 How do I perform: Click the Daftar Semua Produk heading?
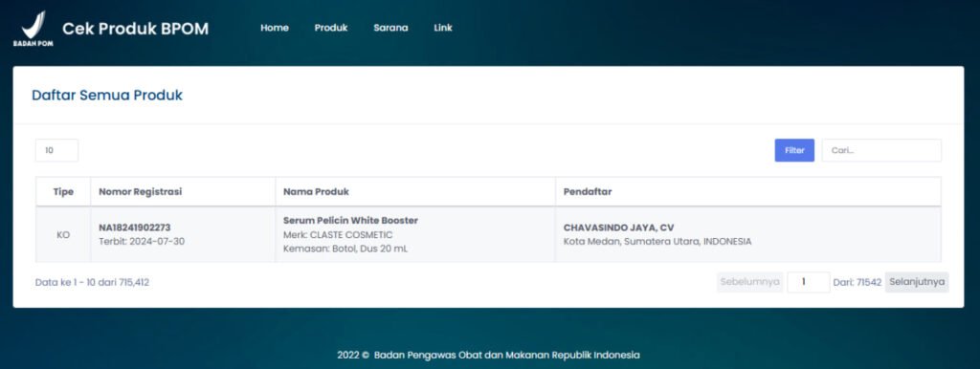click(x=107, y=96)
